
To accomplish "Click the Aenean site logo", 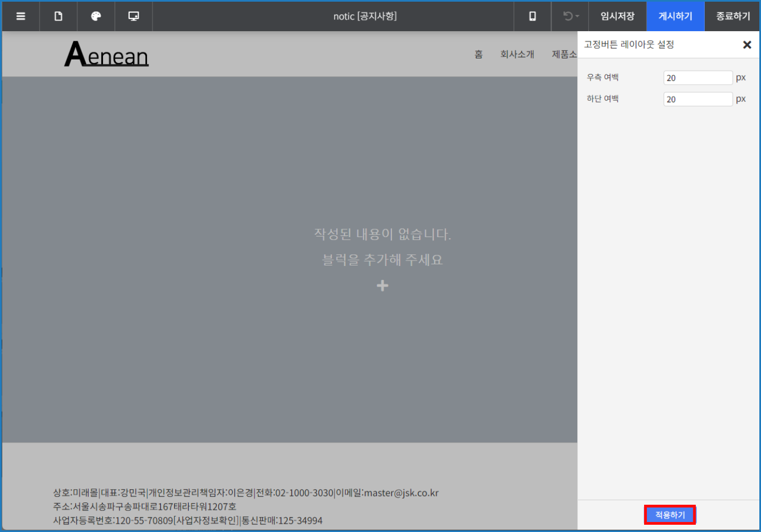I will coord(107,55).
